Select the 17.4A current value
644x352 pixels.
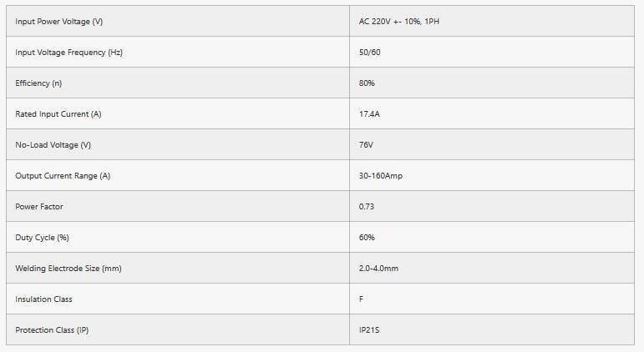point(369,114)
